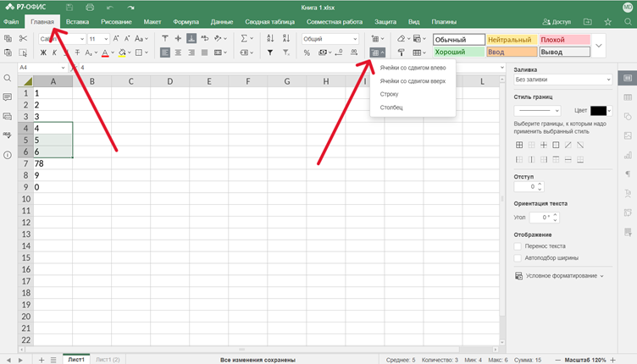The height and width of the screenshot is (364, 637).
Task: Open the comments panel in left sidebar
Action: 8,97
